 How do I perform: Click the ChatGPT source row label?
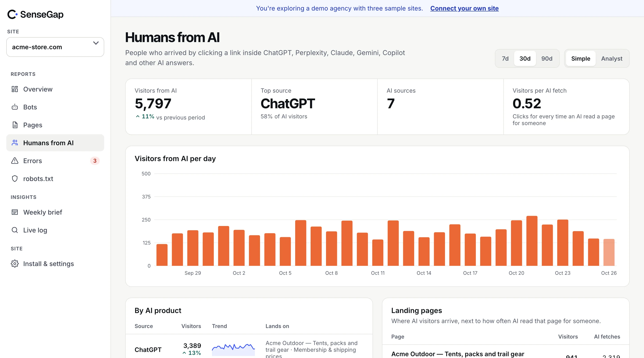point(148,349)
